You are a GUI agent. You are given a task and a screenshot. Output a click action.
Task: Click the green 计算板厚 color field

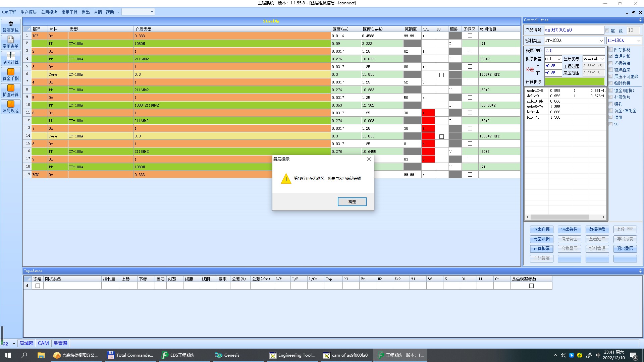click(574, 82)
